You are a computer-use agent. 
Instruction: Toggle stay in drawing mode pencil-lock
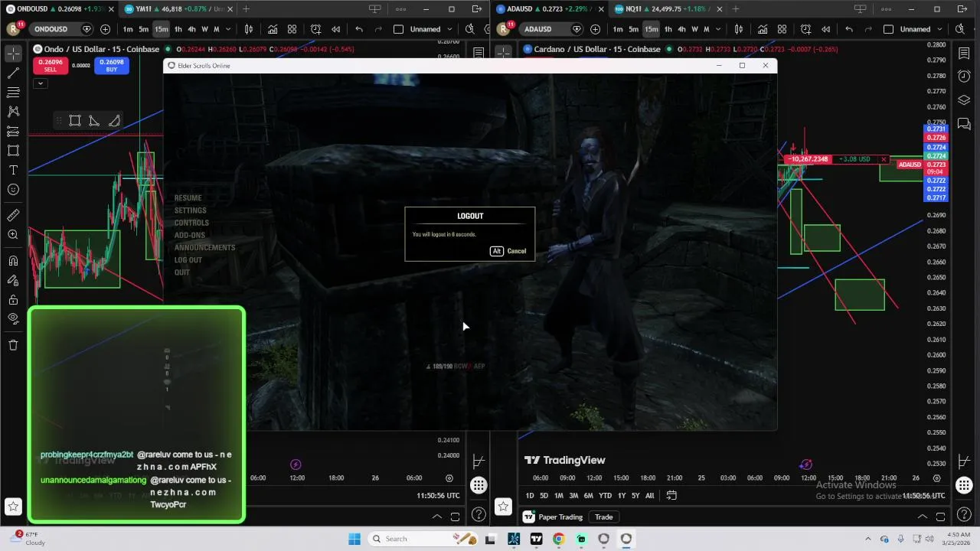pyautogui.click(x=13, y=280)
